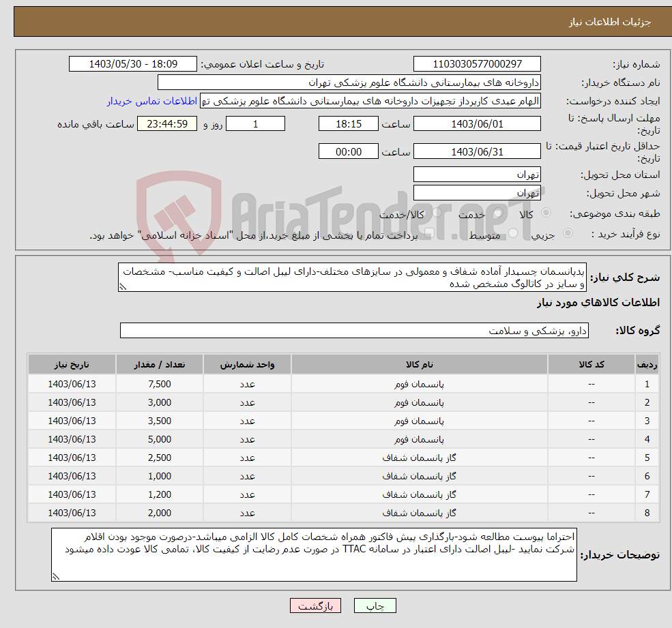Click the buyer organization name field
This screenshot has height=628, width=672.
pyautogui.click(x=349, y=83)
